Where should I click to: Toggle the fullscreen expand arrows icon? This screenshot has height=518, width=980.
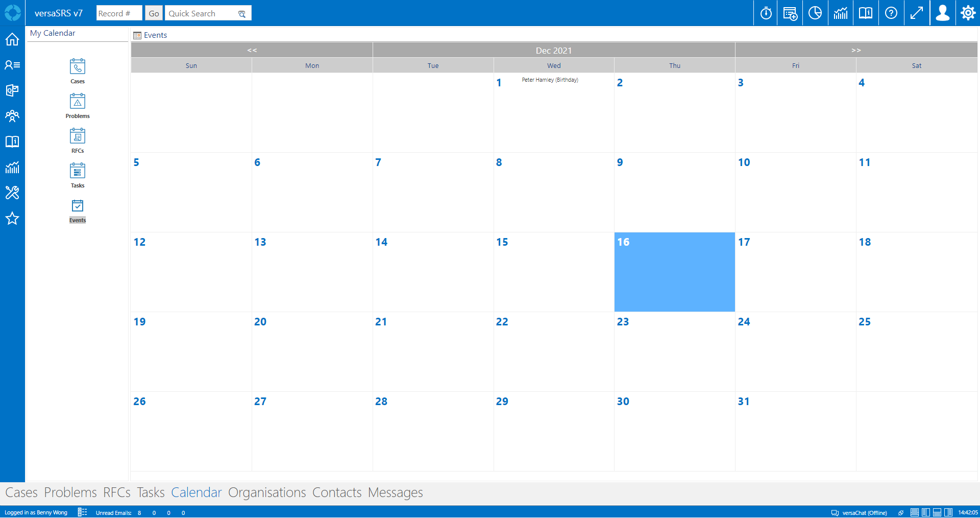(917, 13)
